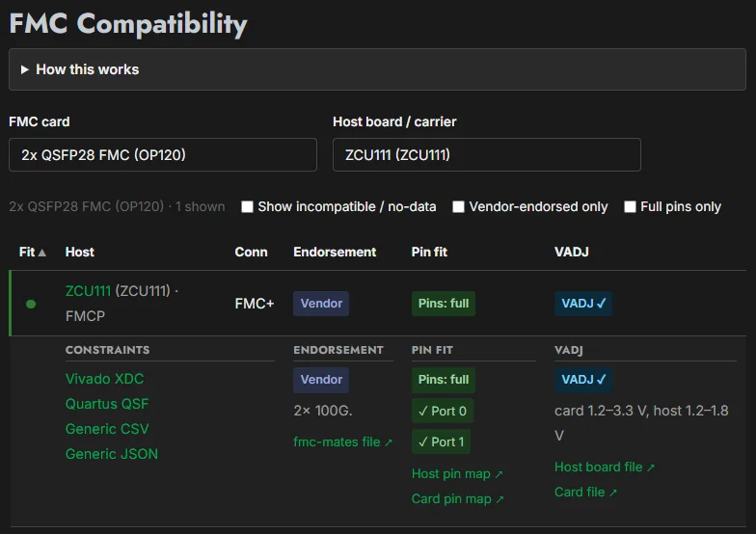Click the 'Pins: full' badge in table row

(444, 303)
